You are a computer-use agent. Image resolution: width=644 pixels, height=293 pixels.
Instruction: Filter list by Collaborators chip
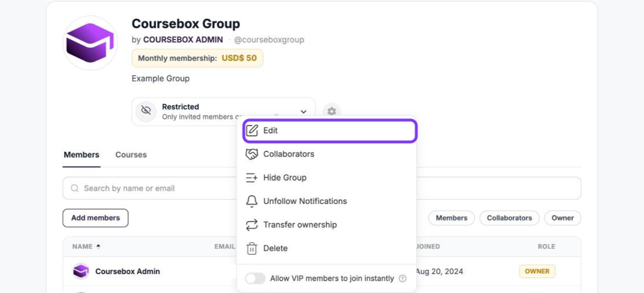click(x=509, y=218)
